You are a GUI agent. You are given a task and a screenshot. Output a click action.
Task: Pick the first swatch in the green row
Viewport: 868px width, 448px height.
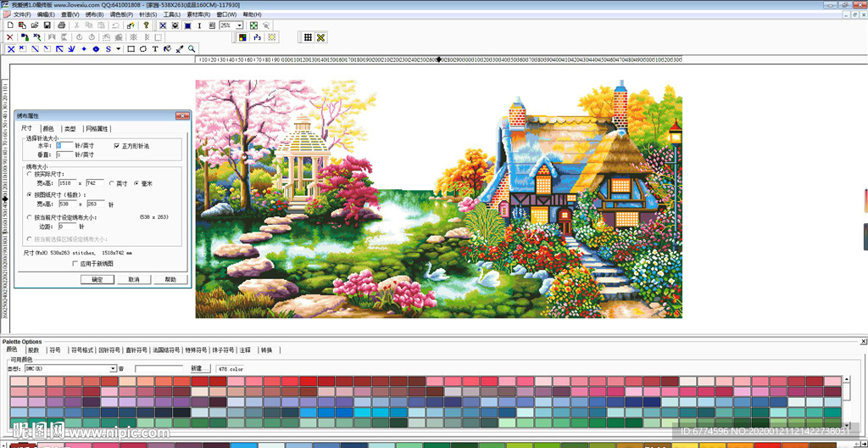(x=19, y=423)
